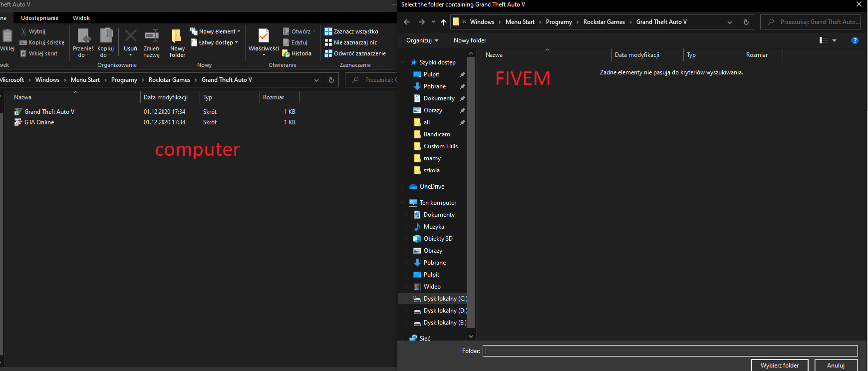Screen dimensions: 868x371
Task: Open the Przenieś do ribbon button
Action: (x=83, y=42)
